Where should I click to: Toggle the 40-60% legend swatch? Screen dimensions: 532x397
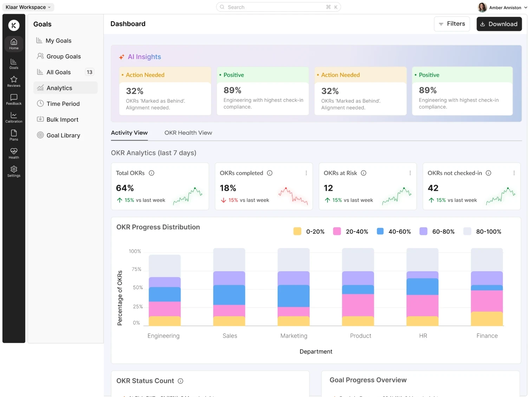tap(380, 231)
